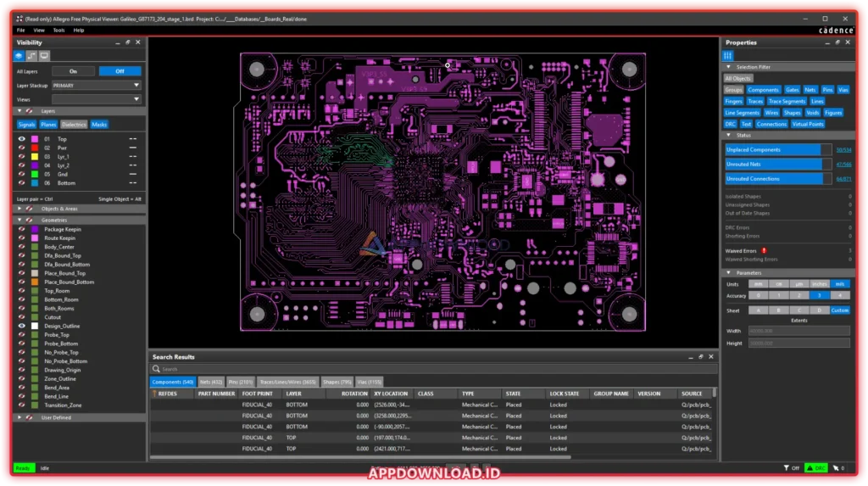
Task: Click the yellow color swatch for Lyr_1
Action: coord(35,156)
